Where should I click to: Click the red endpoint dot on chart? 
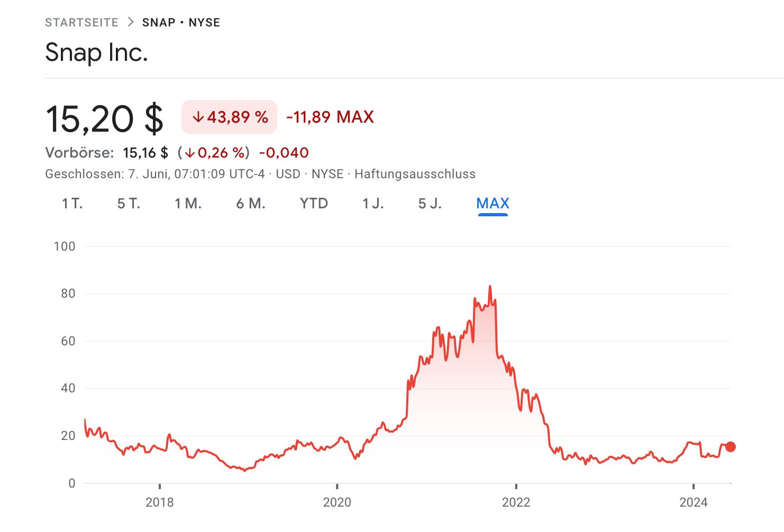click(x=730, y=447)
